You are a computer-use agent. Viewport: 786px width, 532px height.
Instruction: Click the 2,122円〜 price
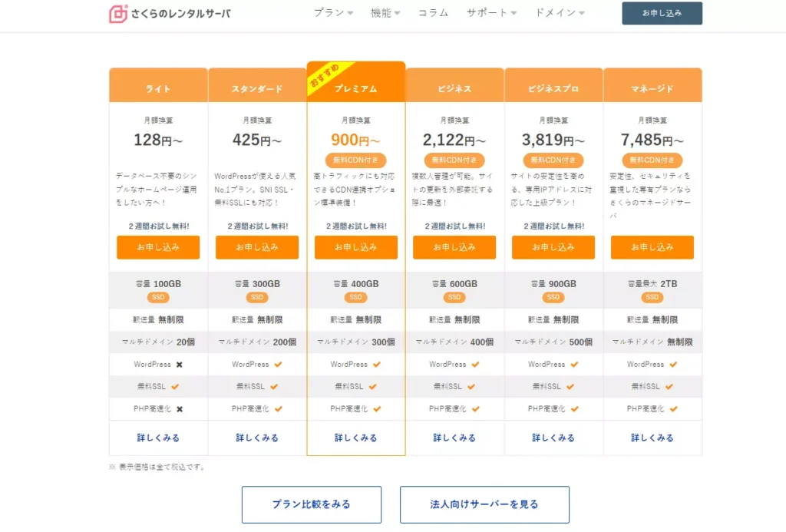click(x=454, y=140)
